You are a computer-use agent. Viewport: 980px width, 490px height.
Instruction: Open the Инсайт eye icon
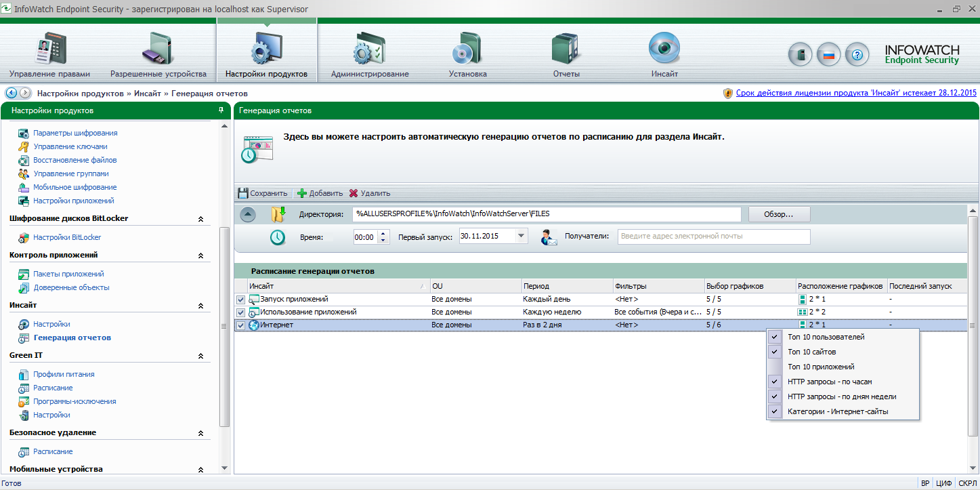click(664, 49)
